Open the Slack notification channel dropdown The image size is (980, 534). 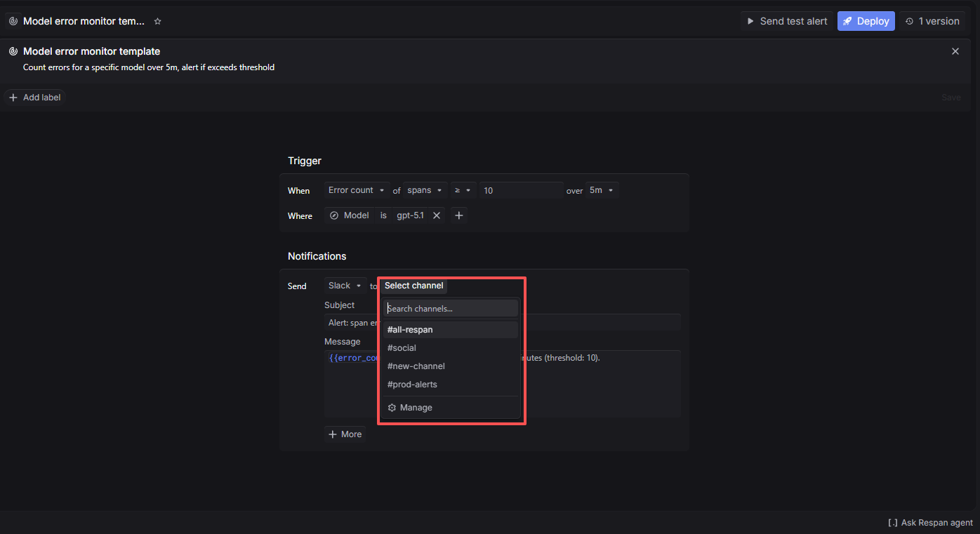tap(344, 285)
